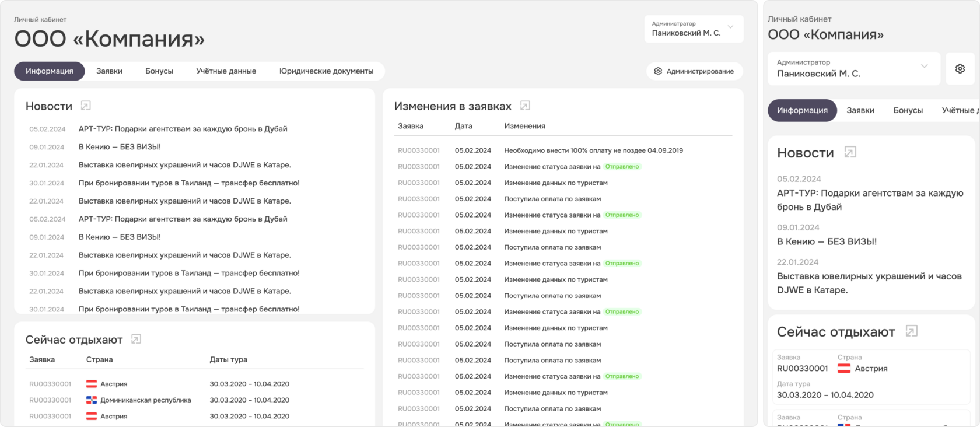The image size is (980, 427).
Task: Expand the Администратор user dropdown in desktop header
Action: tap(730, 27)
